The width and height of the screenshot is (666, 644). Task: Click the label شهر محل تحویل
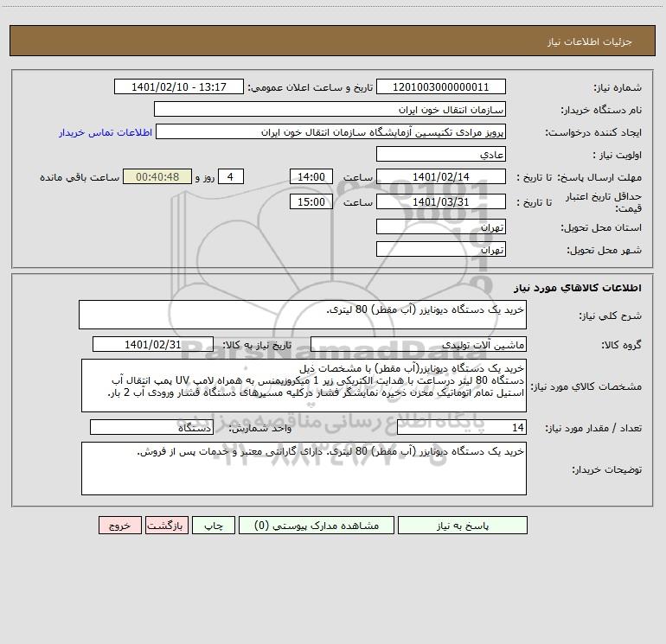coord(605,250)
